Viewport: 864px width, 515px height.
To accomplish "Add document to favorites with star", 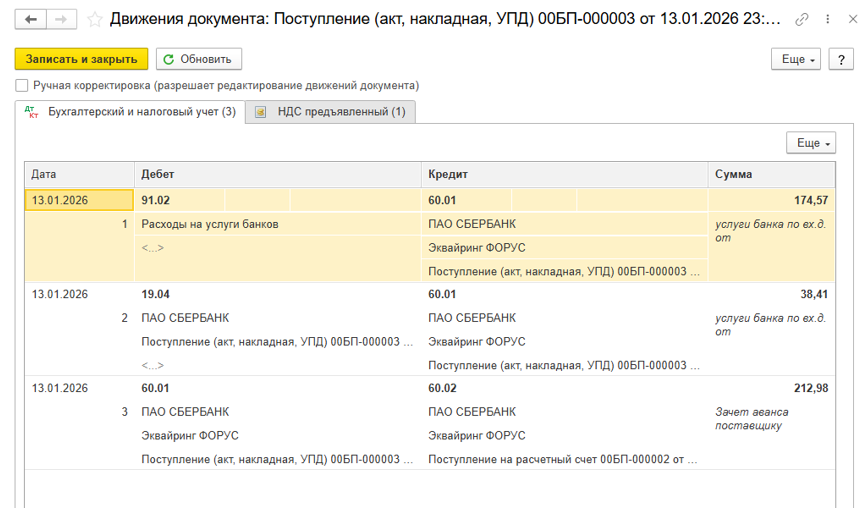I will click(x=94, y=19).
